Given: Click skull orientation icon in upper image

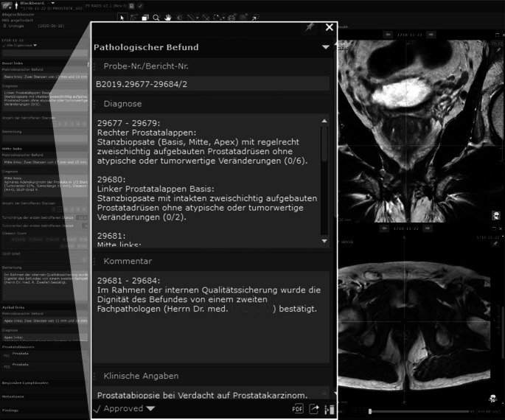Looking at the screenshot, I should point(497,215).
